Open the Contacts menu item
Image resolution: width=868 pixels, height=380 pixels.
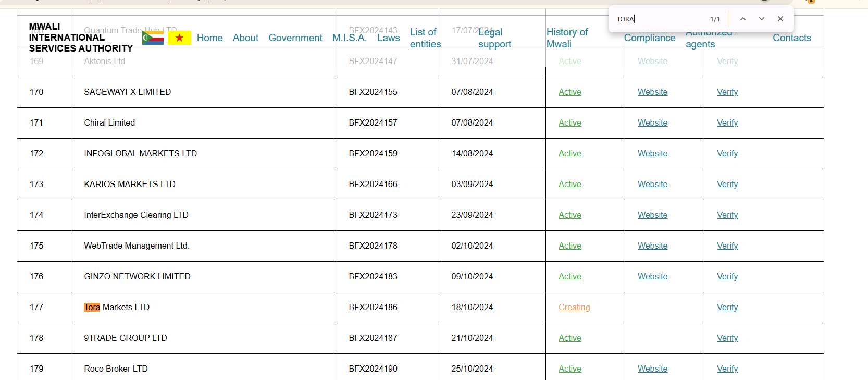(x=792, y=38)
